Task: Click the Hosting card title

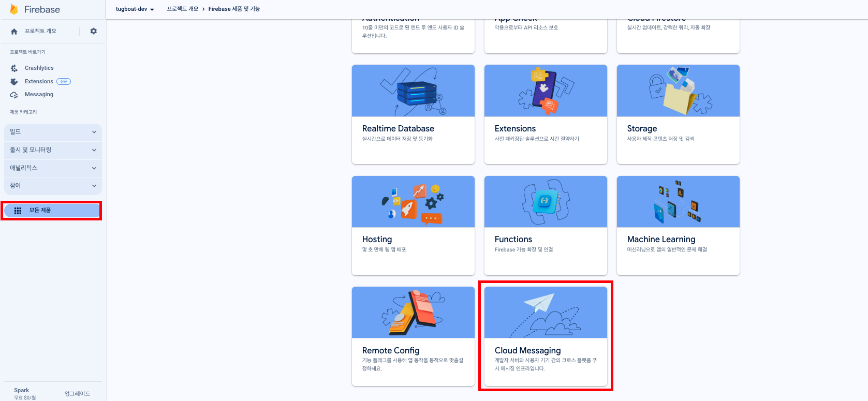Action: 377,239
